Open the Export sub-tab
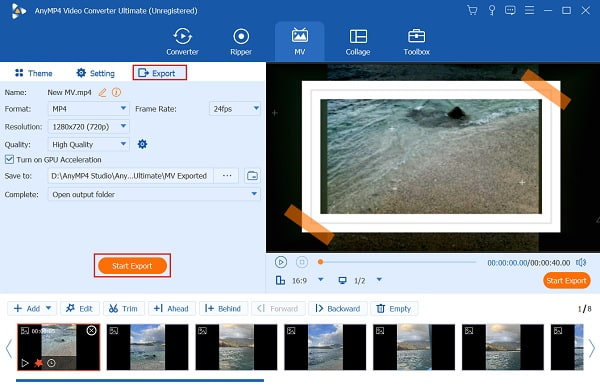This screenshot has width=600, height=389. (x=160, y=73)
